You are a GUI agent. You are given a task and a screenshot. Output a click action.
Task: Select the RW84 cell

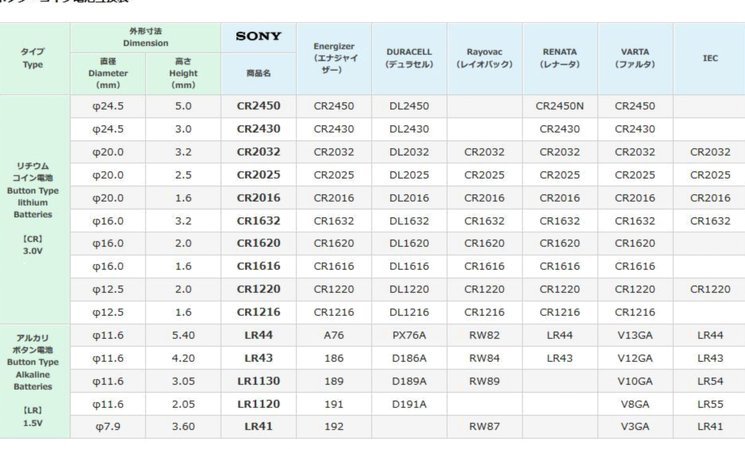pyautogui.click(x=484, y=358)
